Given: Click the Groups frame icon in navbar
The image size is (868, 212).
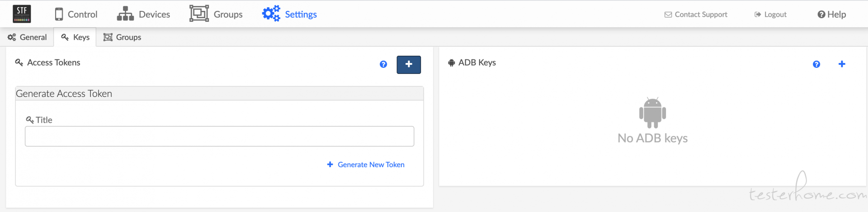Looking at the screenshot, I should (199, 14).
